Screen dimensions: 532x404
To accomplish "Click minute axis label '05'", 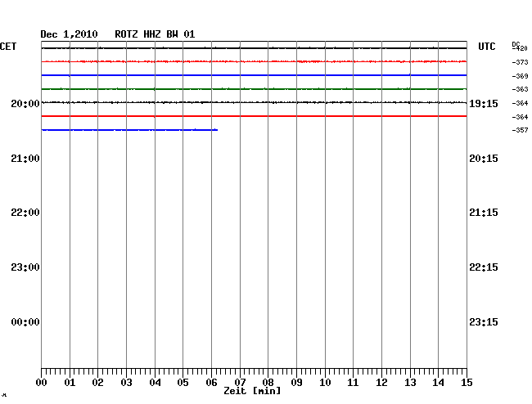I will click(x=183, y=383).
